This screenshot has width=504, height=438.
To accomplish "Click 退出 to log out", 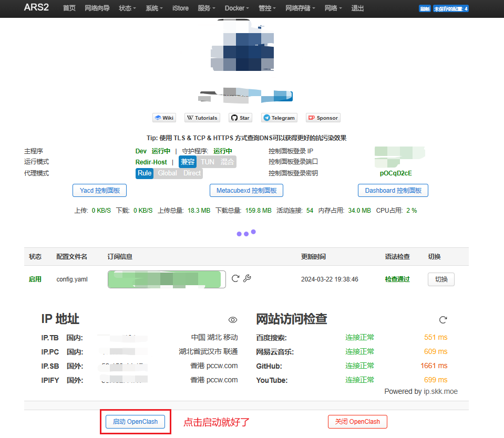I will 357,8.
